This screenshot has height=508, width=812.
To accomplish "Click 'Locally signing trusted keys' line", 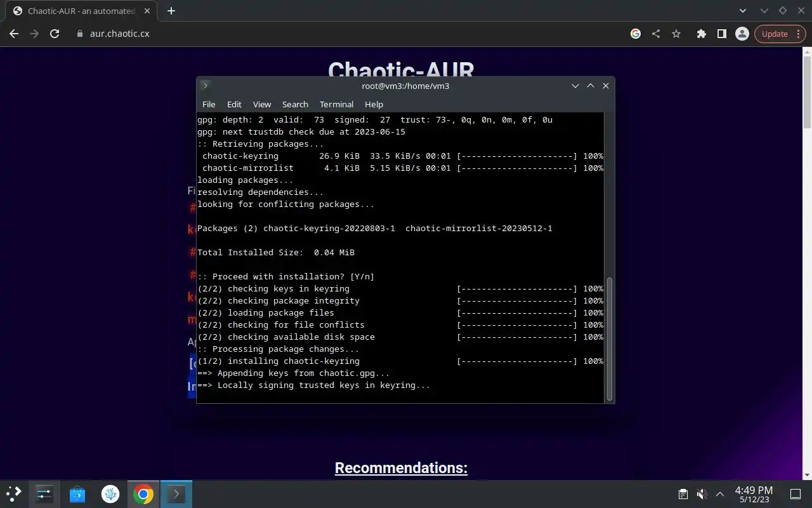I will pos(313,385).
